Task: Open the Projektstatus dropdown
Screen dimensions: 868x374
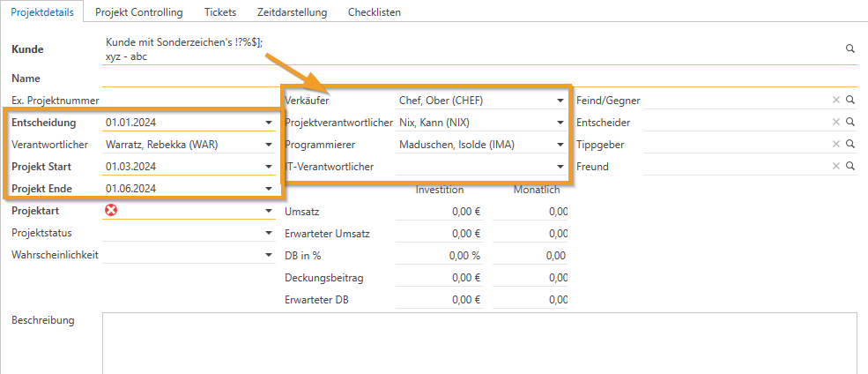Action: [269, 233]
